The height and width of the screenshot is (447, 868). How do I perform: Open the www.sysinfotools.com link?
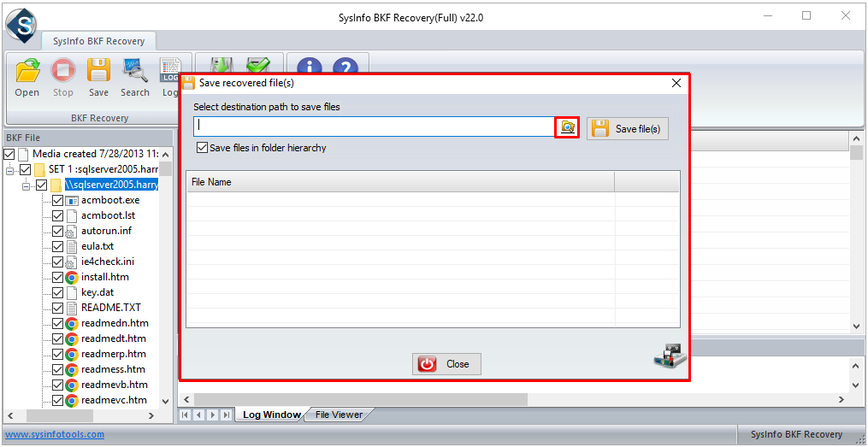tap(55, 435)
